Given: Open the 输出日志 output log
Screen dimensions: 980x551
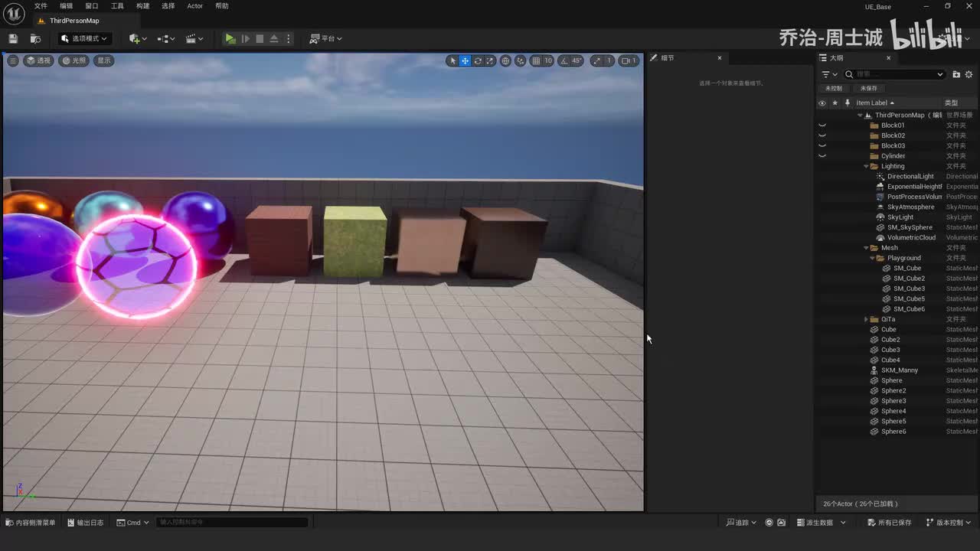Looking at the screenshot, I should 86,523.
